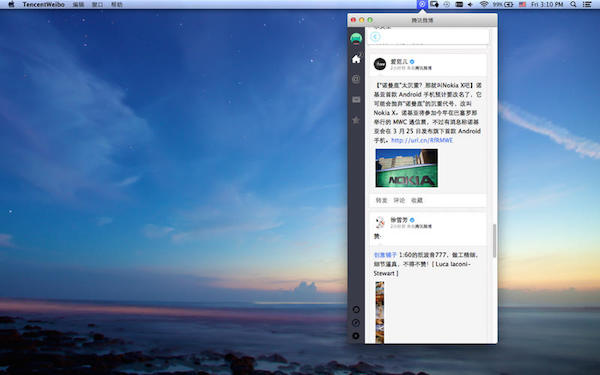Click the Tencent Weibo icon in the menu bar
This screenshot has width=600, height=375.
[x=422, y=4]
